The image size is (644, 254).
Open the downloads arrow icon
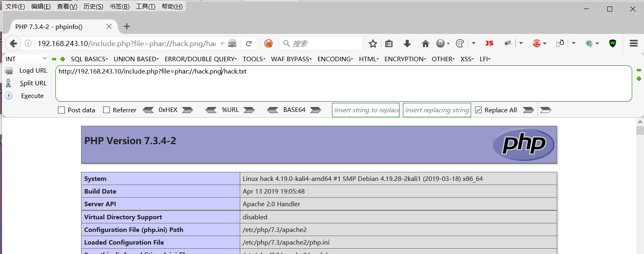point(407,43)
